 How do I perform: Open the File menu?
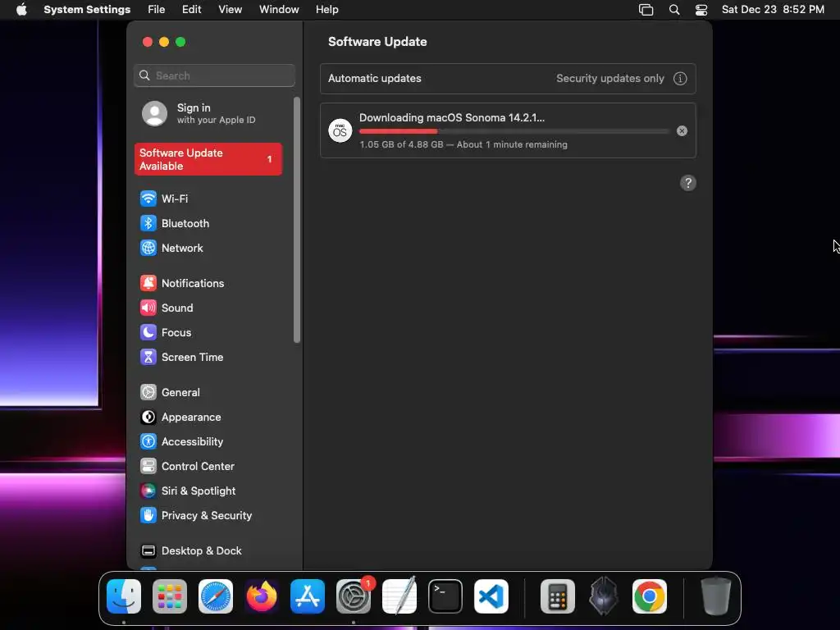pyautogui.click(x=157, y=10)
